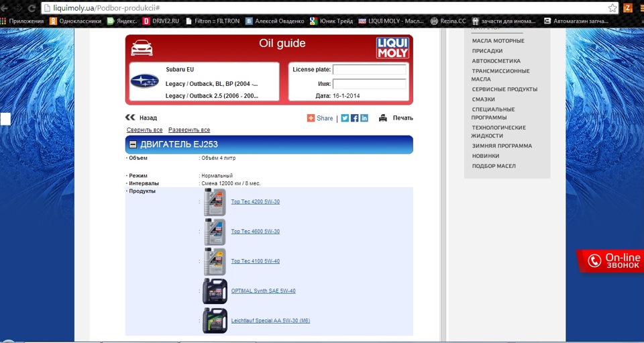Viewport: 644px width, 343px height.
Task: Click the browser back arrow
Action: [x=3, y=8]
